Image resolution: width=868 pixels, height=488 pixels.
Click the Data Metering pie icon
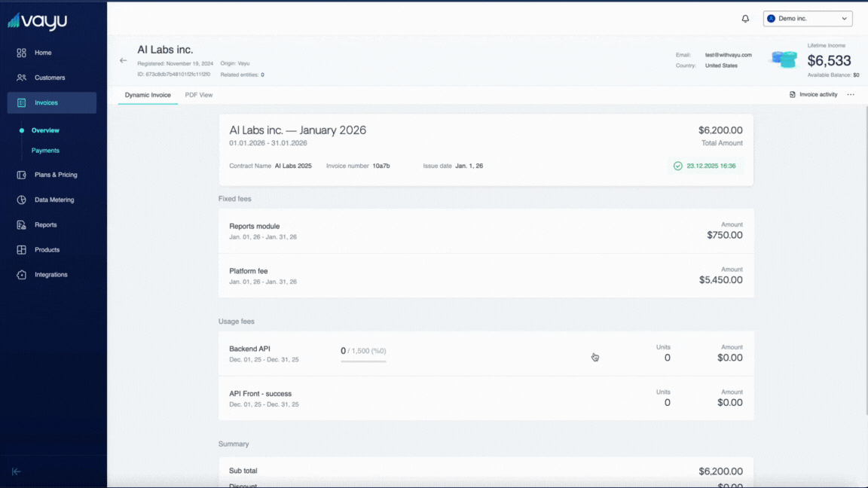(21, 200)
